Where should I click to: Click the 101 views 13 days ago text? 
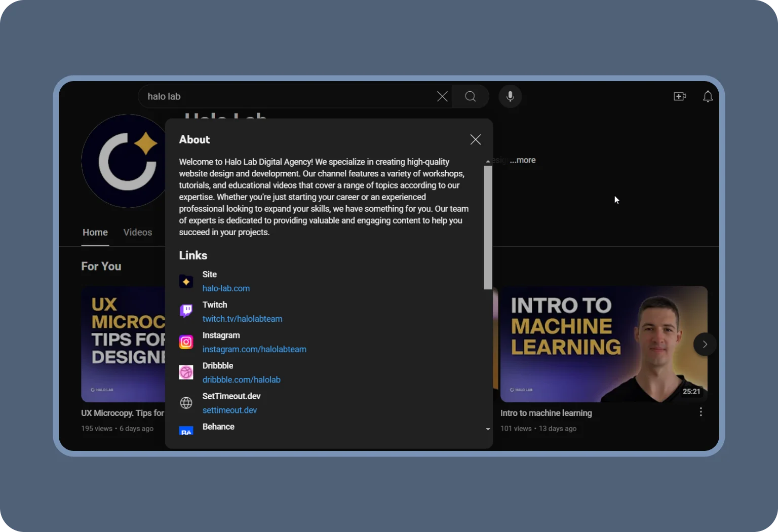point(538,429)
